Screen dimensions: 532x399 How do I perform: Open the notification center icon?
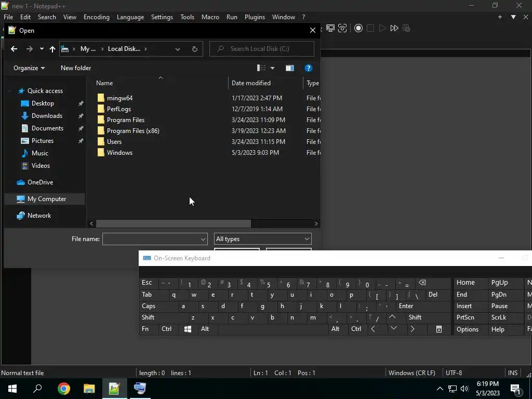tap(516, 389)
